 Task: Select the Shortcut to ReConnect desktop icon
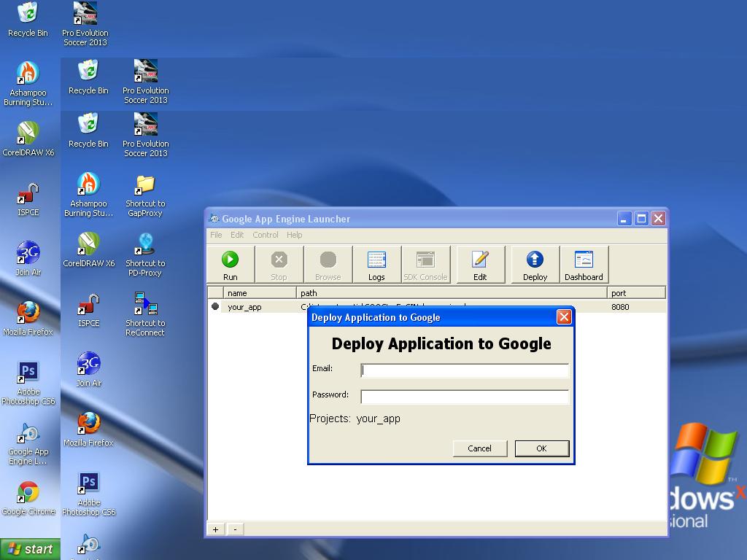[x=145, y=314]
